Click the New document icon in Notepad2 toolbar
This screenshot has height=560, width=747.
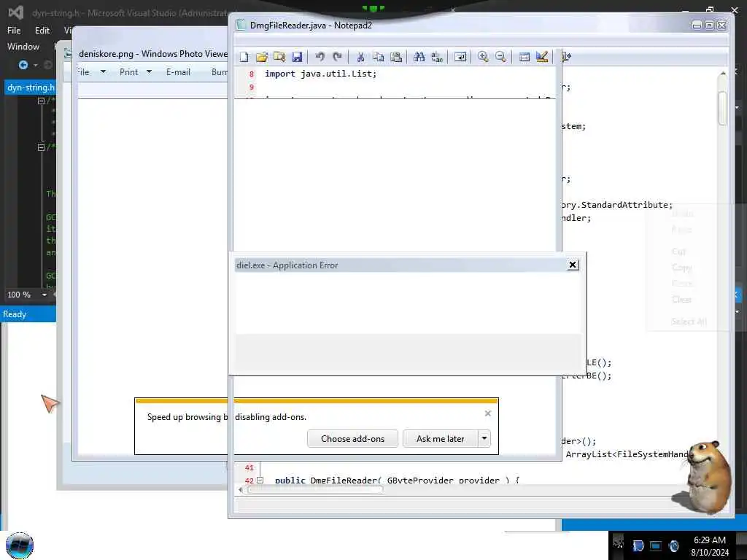(x=244, y=57)
